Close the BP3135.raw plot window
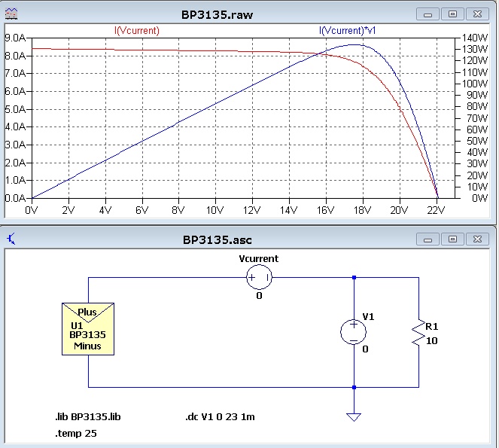This screenshot has width=499, height=448. tap(477, 14)
